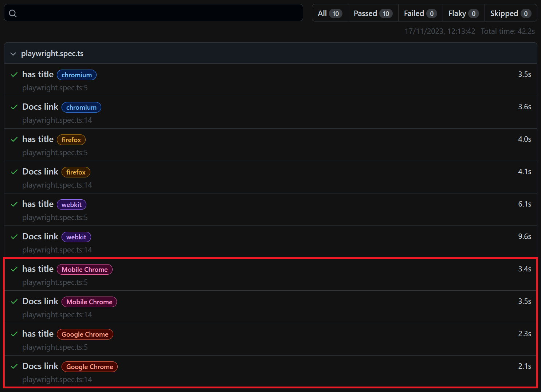
Task: Open the 'Docs link' Mobile Chrome test
Action: 40,301
